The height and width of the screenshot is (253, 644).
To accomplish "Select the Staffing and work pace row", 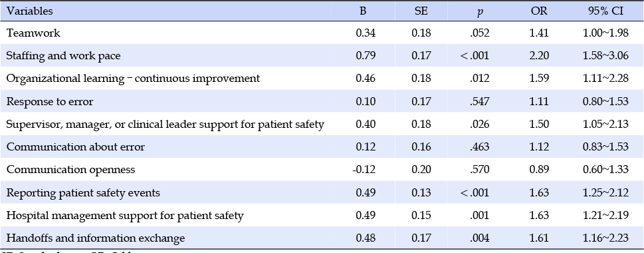I will [x=322, y=55].
